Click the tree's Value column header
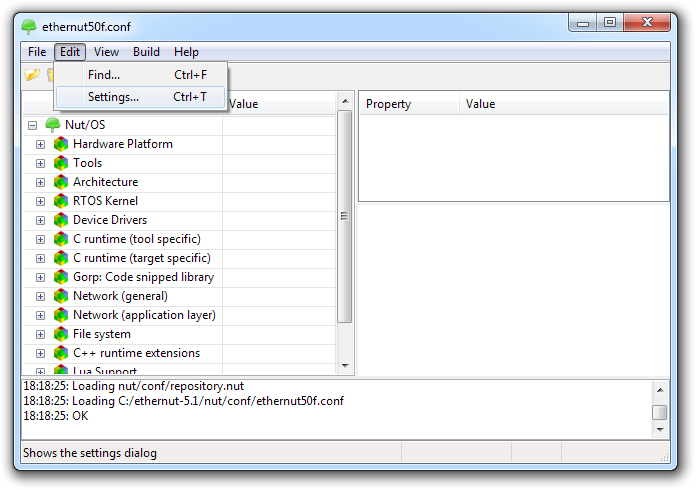 point(279,104)
